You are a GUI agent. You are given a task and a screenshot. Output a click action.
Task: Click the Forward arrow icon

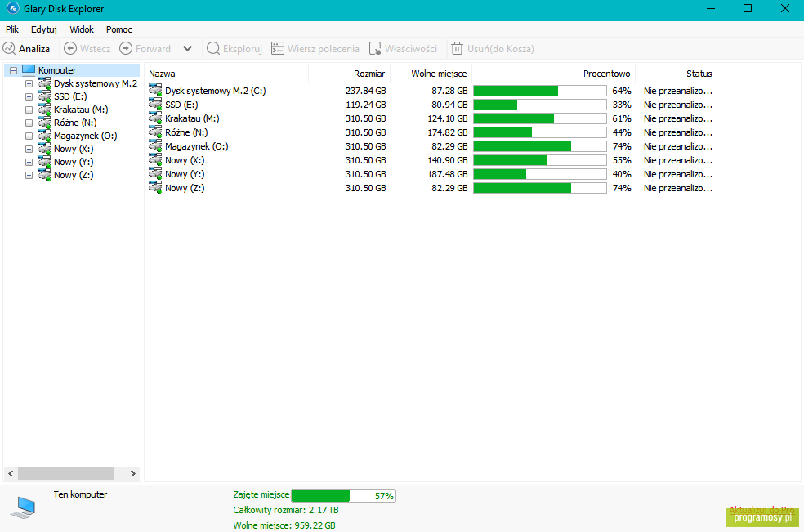[126, 49]
